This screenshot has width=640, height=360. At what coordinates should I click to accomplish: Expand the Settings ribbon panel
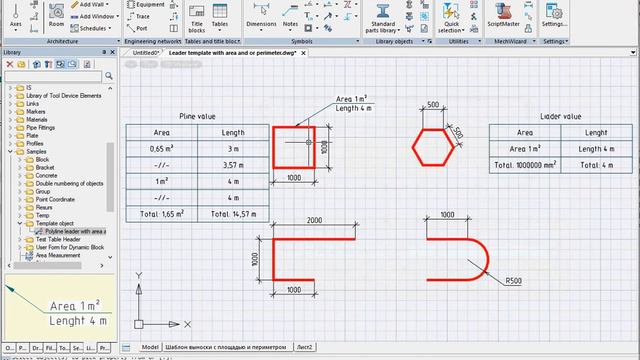click(567, 41)
